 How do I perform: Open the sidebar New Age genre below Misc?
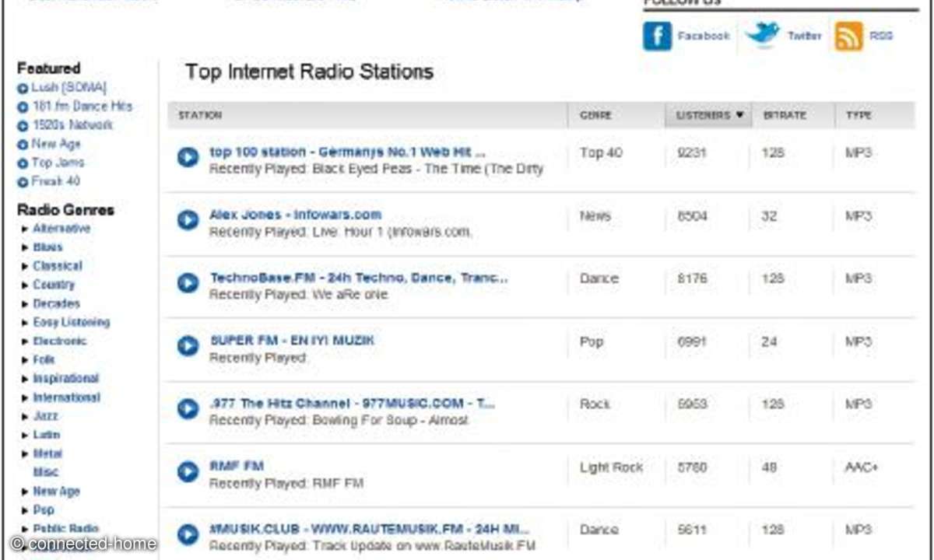[x=56, y=491]
